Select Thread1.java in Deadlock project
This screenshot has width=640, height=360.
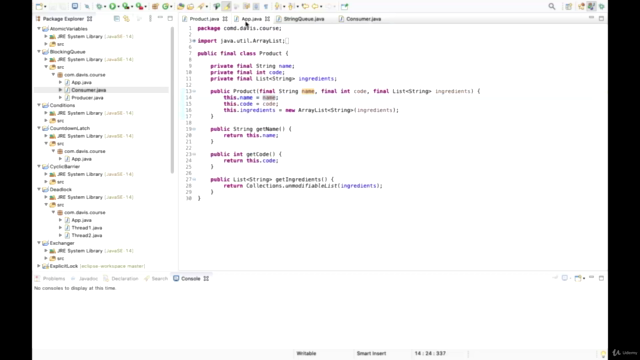pyautogui.click(x=87, y=228)
